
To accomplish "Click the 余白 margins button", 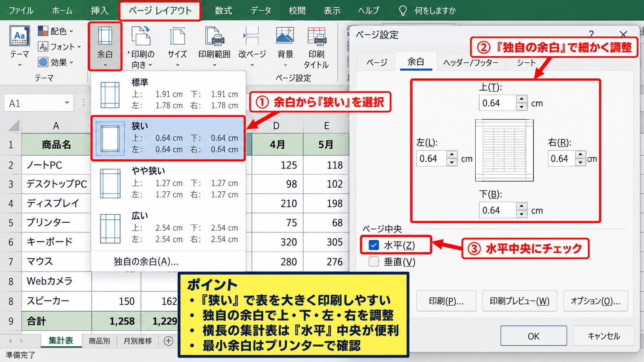I will [x=105, y=46].
